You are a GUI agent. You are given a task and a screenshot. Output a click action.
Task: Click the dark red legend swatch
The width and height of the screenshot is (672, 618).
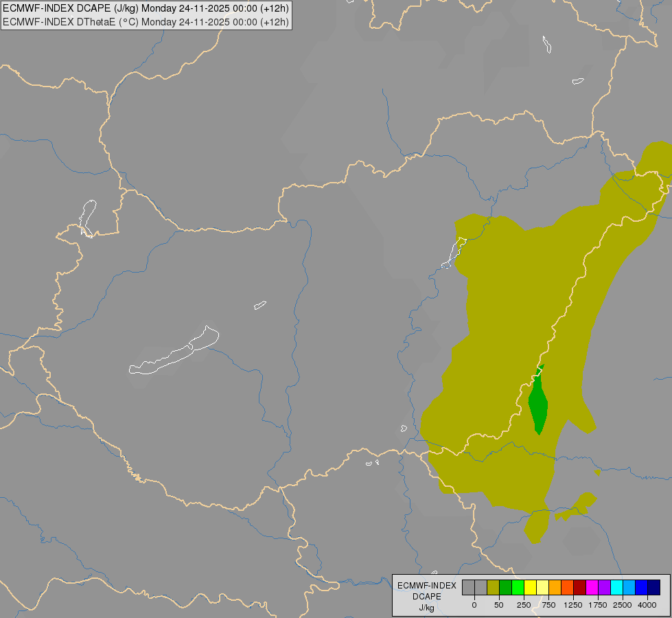(580, 588)
